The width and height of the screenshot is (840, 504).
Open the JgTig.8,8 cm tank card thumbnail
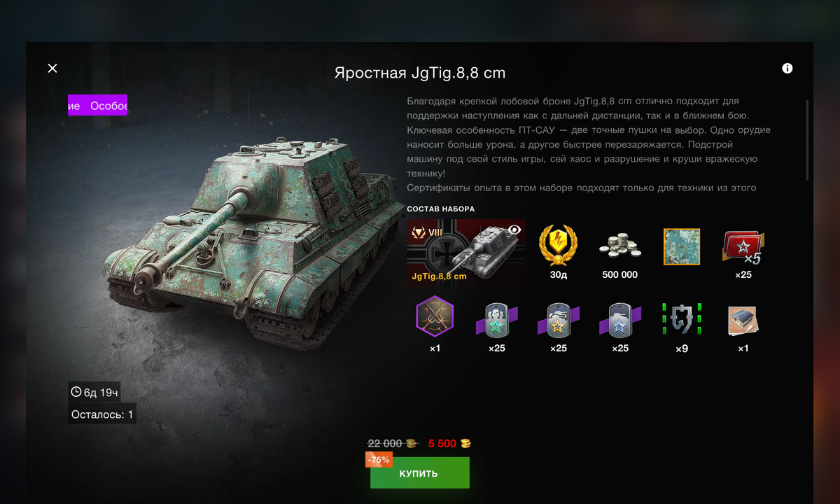point(465,253)
